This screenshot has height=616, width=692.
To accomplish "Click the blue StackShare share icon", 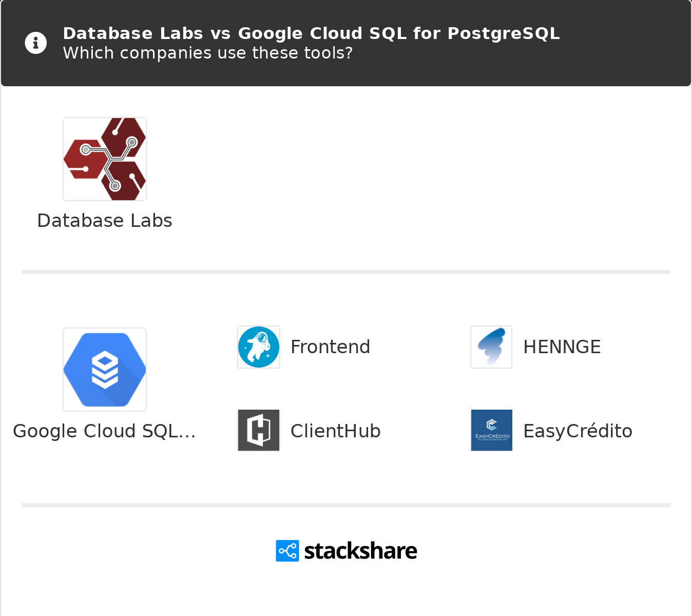I will pos(287,551).
